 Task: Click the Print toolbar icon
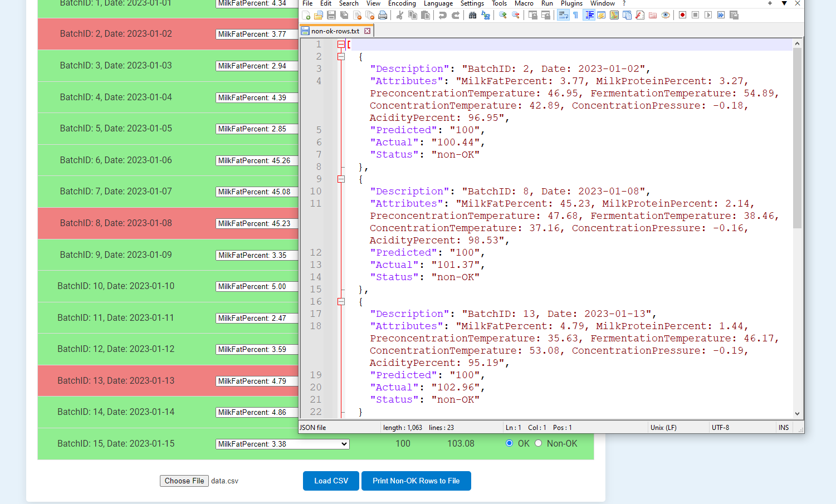(x=383, y=15)
